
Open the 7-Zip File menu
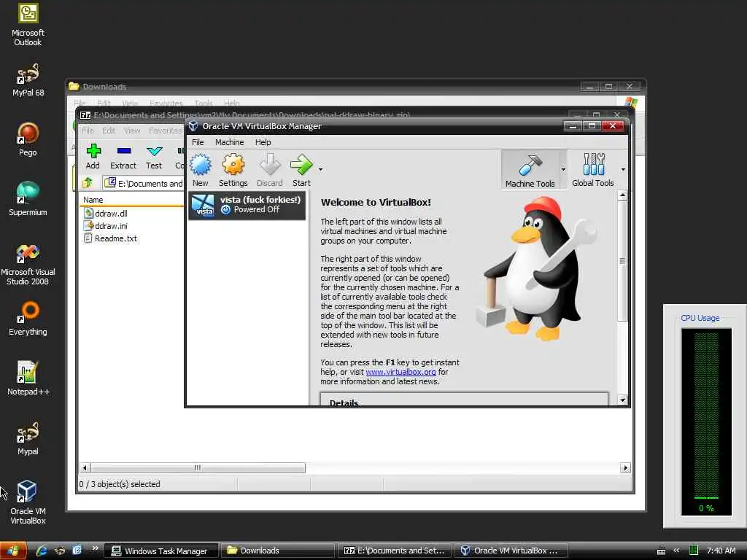[88, 131]
